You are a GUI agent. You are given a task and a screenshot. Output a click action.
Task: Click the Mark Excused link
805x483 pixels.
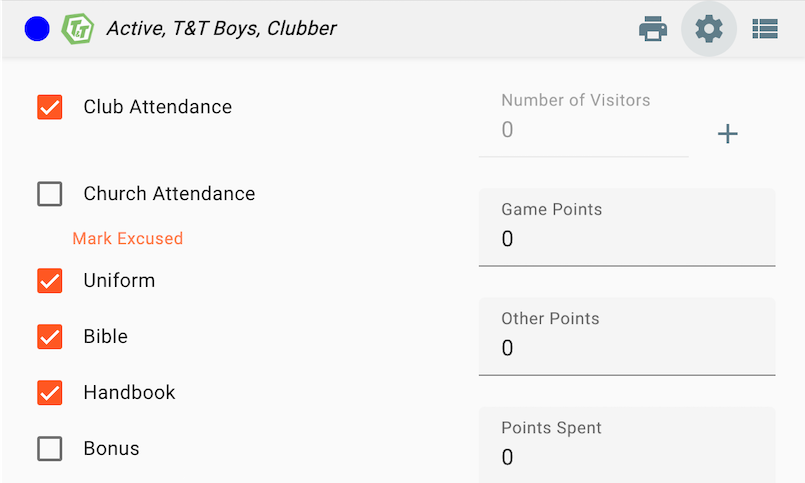128,239
